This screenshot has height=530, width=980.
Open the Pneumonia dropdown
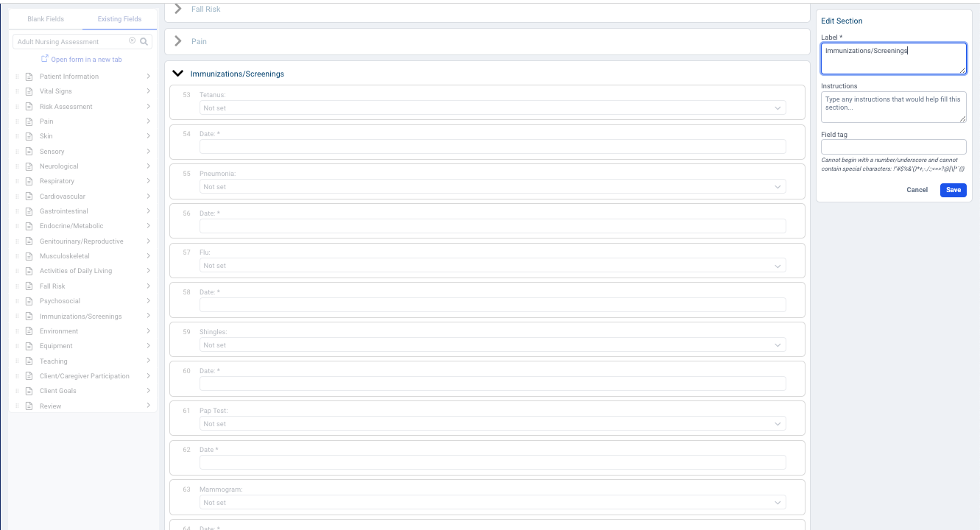(x=493, y=187)
